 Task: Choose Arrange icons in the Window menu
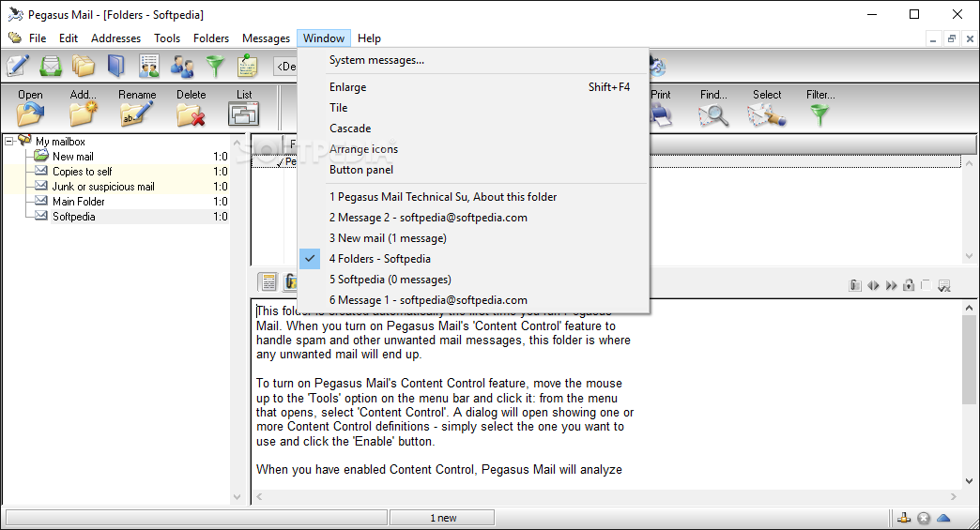[474, 148]
